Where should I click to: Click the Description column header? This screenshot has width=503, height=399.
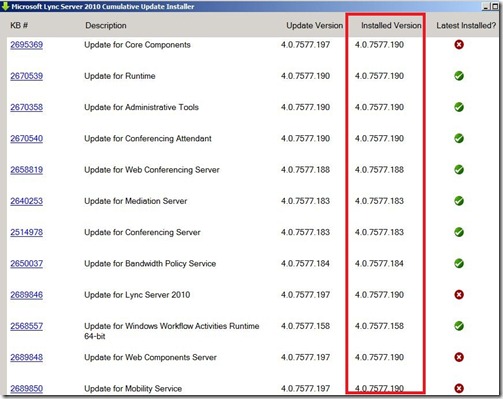tap(106, 26)
